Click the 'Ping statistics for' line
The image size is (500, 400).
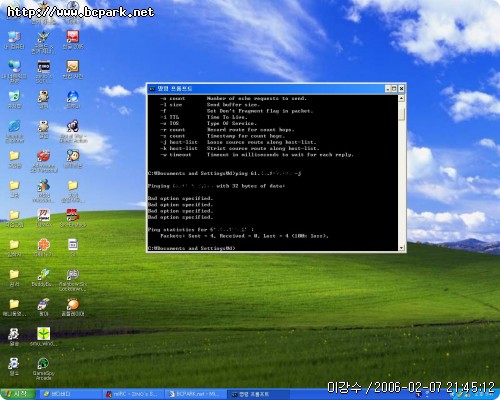click(x=201, y=230)
